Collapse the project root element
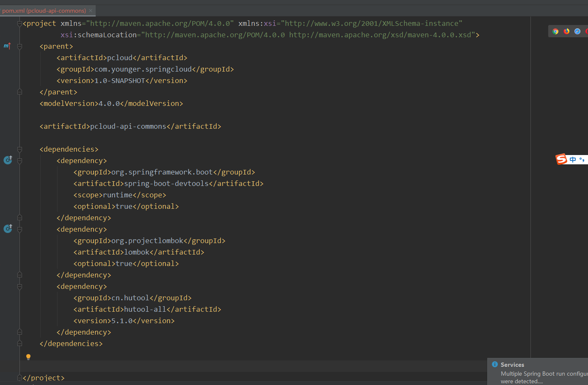This screenshot has height=385, width=588. point(19,24)
